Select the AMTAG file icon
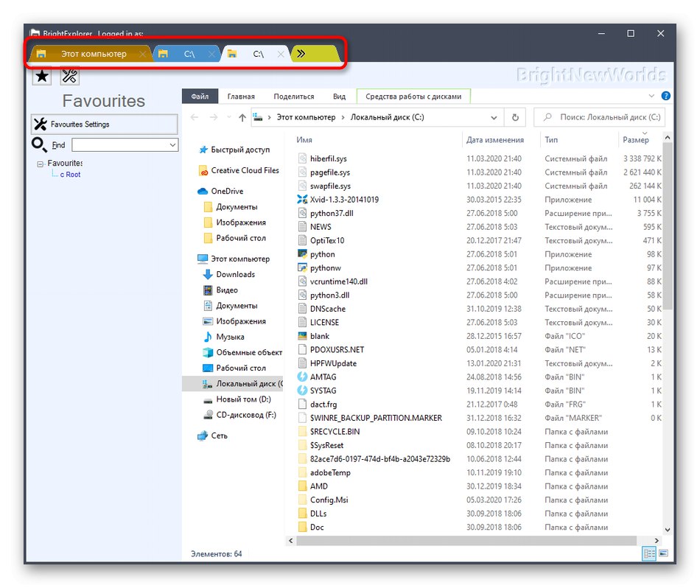Screen dimensions: 700x588 click(x=302, y=377)
